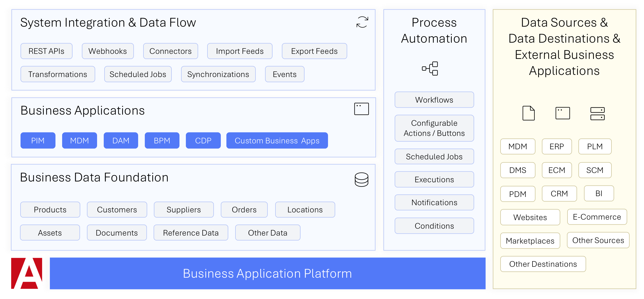This screenshot has height=299, width=644.
Task: Select the PIM application button
Action: [38, 140]
